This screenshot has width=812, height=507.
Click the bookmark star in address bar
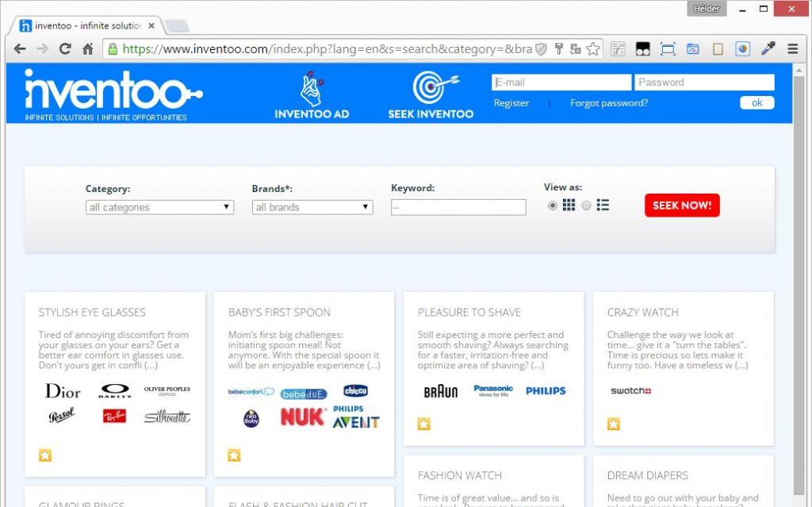click(x=592, y=49)
